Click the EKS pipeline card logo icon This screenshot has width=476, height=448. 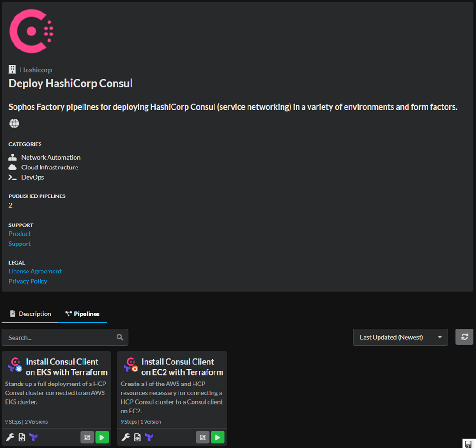(15, 365)
